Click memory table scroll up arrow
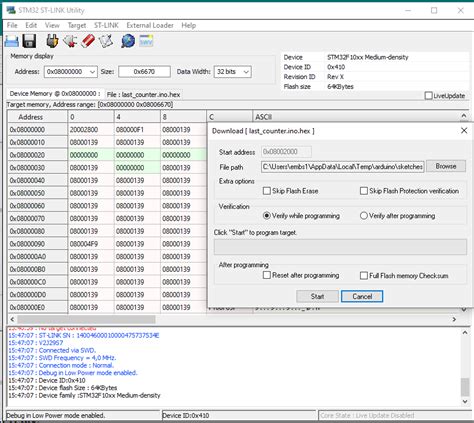Screen dimensions: 474x423 pyautogui.click(x=464, y=116)
